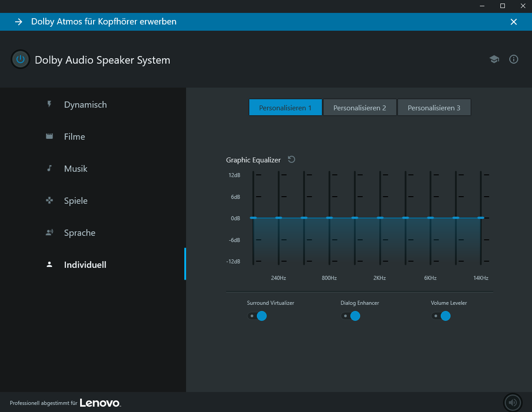
Task: Click the info circle icon
Action: point(514,59)
